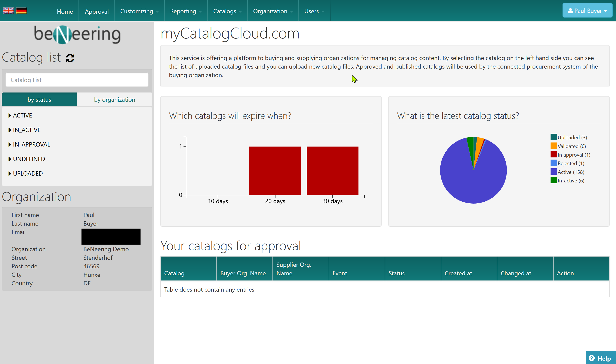Viewport: 616px width, 364px height.
Task: Click the 20 days red bar
Action: (275, 170)
